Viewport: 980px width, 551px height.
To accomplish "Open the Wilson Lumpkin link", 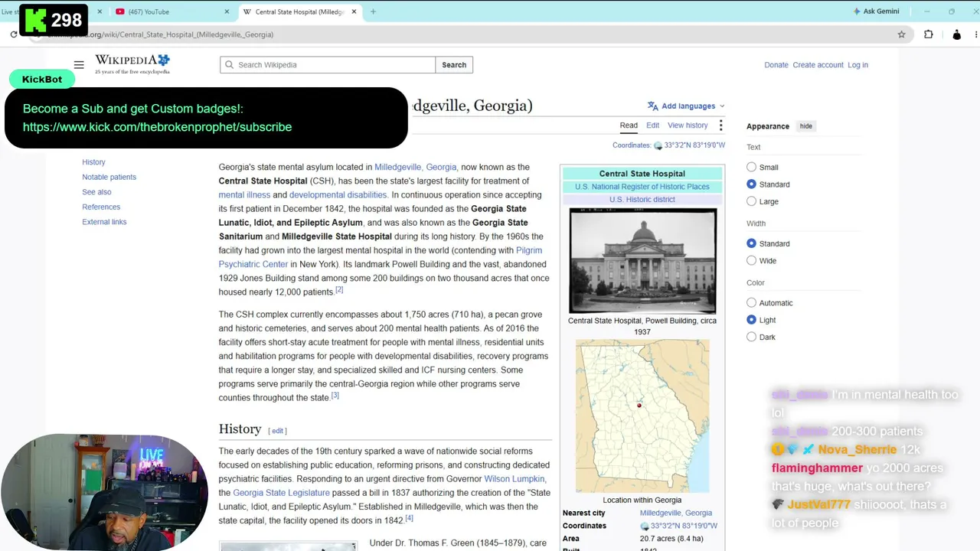I will tap(514, 479).
